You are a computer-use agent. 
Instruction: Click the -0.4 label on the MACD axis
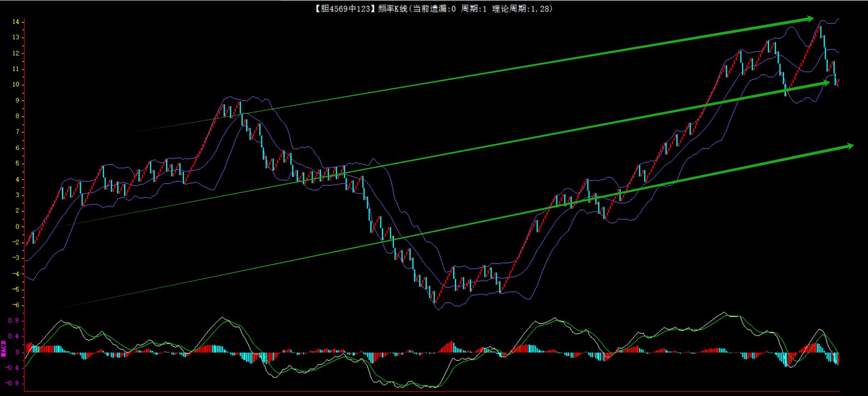12,368
